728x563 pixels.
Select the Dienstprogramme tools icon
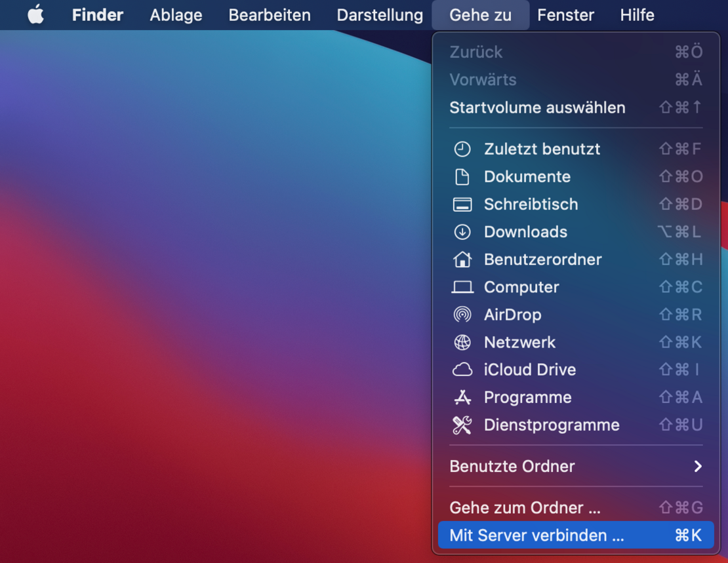click(462, 425)
